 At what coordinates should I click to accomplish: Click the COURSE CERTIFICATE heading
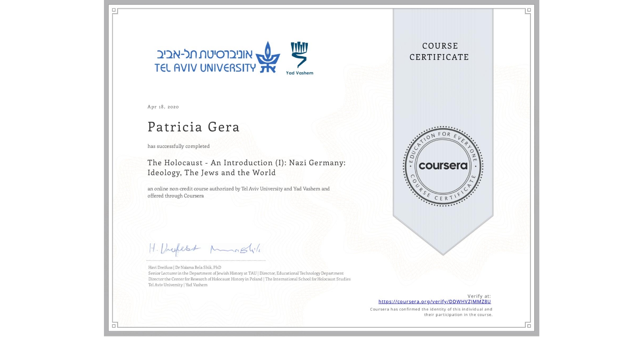[438, 52]
